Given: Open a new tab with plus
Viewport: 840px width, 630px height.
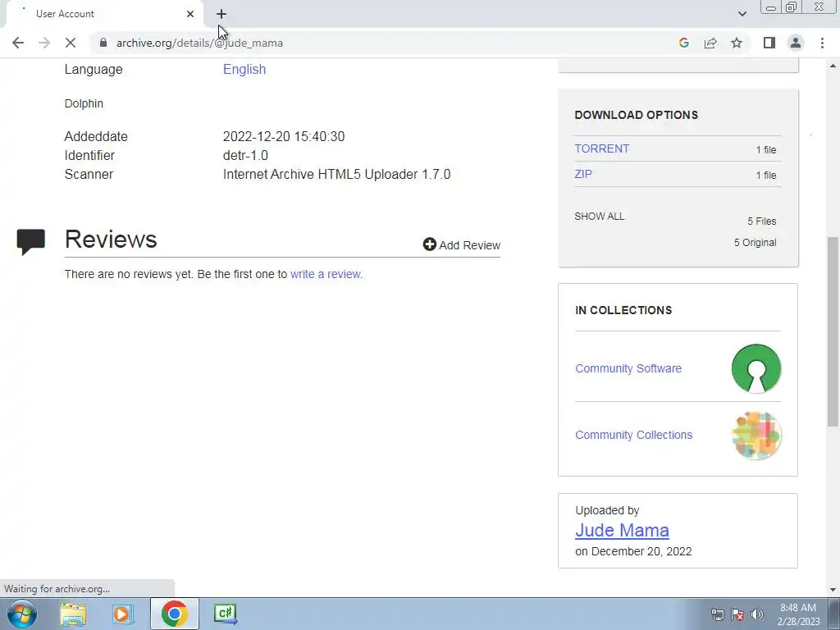Looking at the screenshot, I should [x=221, y=14].
